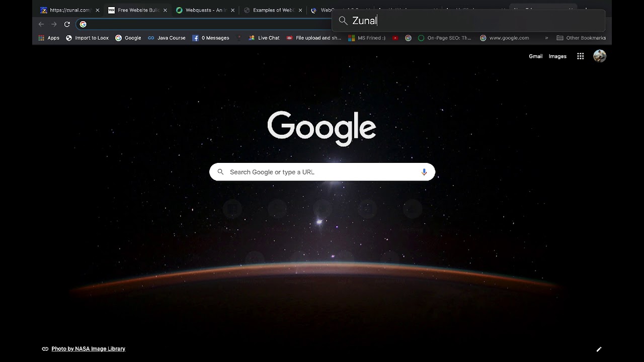The height and width of the screenshot is (362, 644).
Task: Click the icon-only Google bookmark after YouTube
Action: pos(408,38)
